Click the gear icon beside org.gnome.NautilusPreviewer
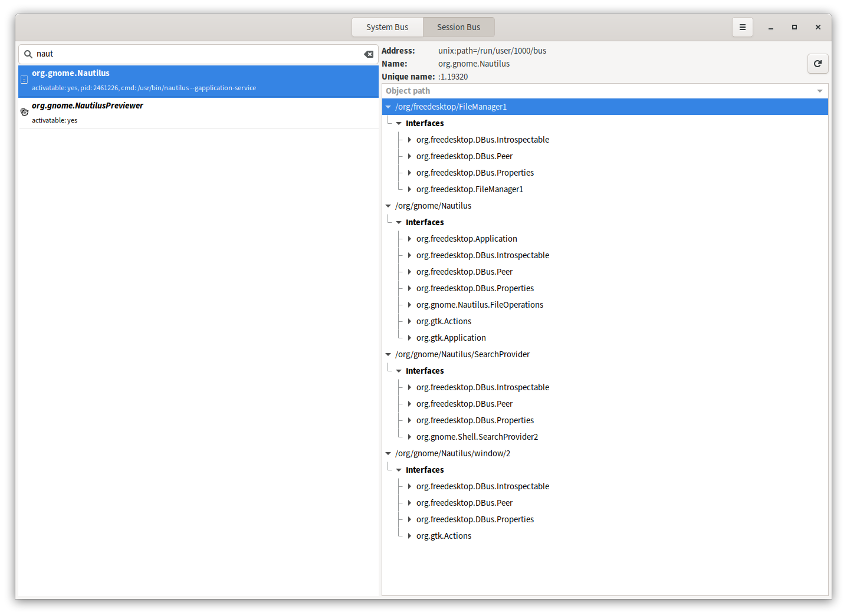This screenshot has height=616, width=847. (x=24, y=112)
